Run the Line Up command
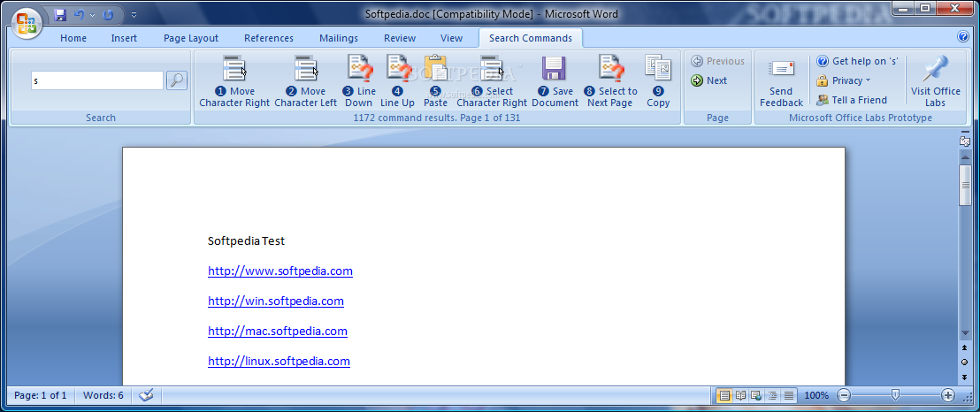 (x=397, y=81)
